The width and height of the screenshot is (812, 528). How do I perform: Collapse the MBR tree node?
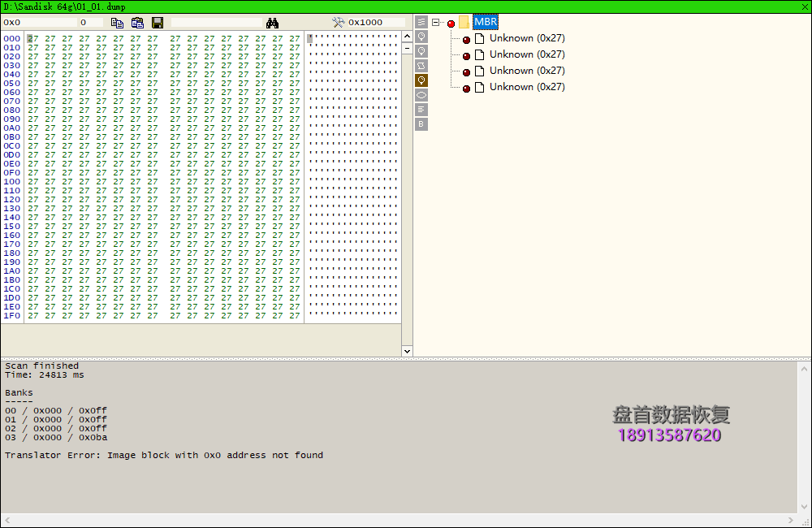tap(435, 22)
